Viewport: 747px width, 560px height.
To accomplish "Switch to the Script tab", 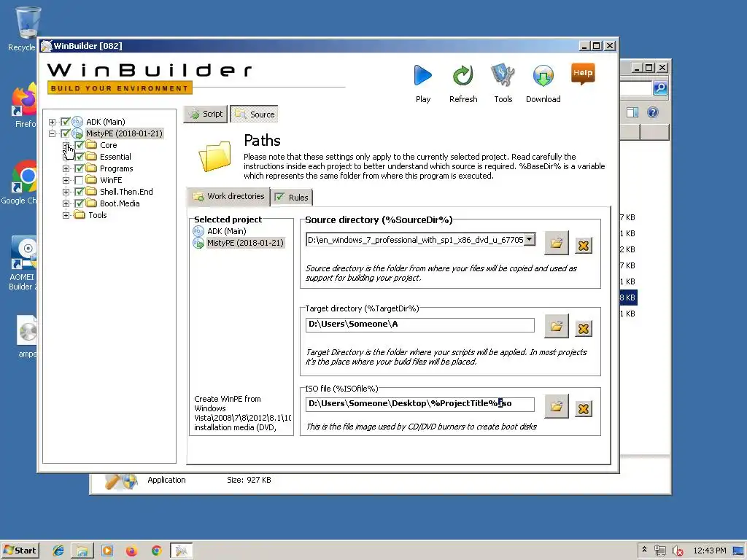I will [x=205, y=114].
